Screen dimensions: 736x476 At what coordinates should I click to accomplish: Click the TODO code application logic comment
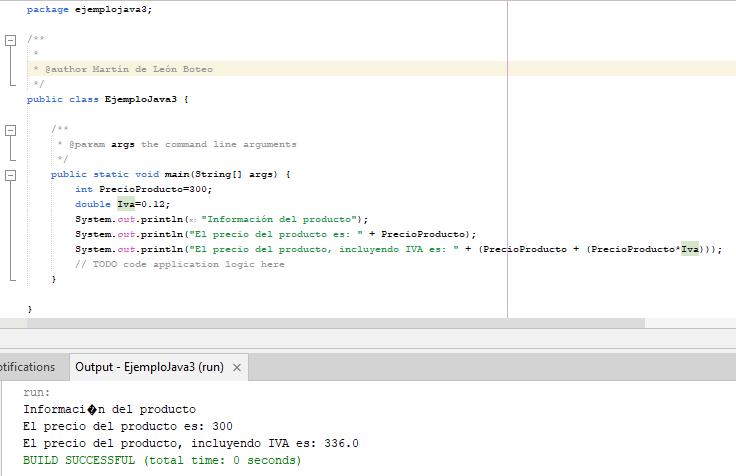180,264
